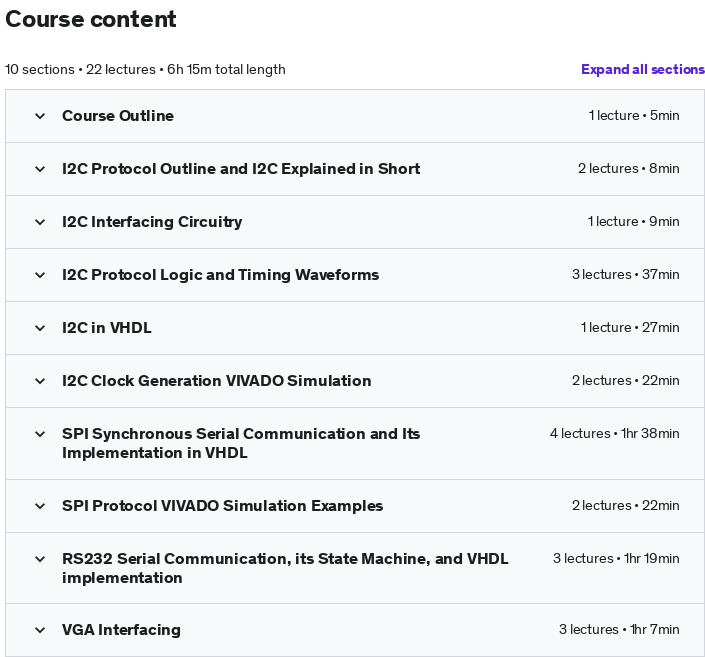The image size is (705, 657).
Task: Expand chevron for I2C Protocol Outline section
Action: tap(40, 169)
